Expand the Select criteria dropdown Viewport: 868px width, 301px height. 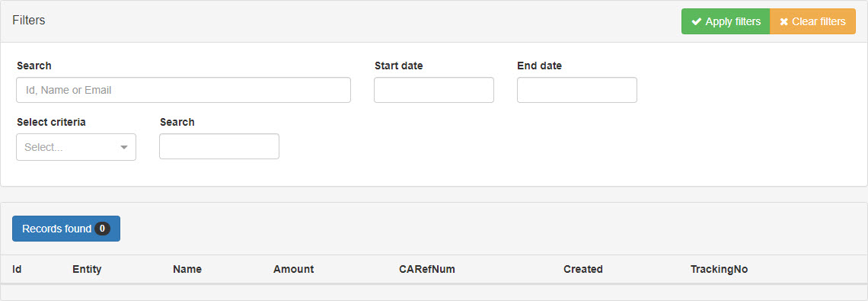click(76, 147)
